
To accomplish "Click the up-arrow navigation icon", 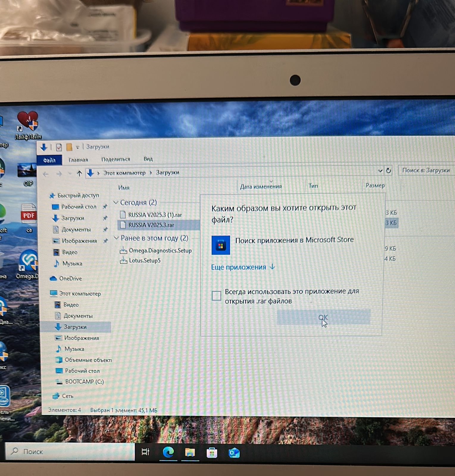I will pos(79,173).
